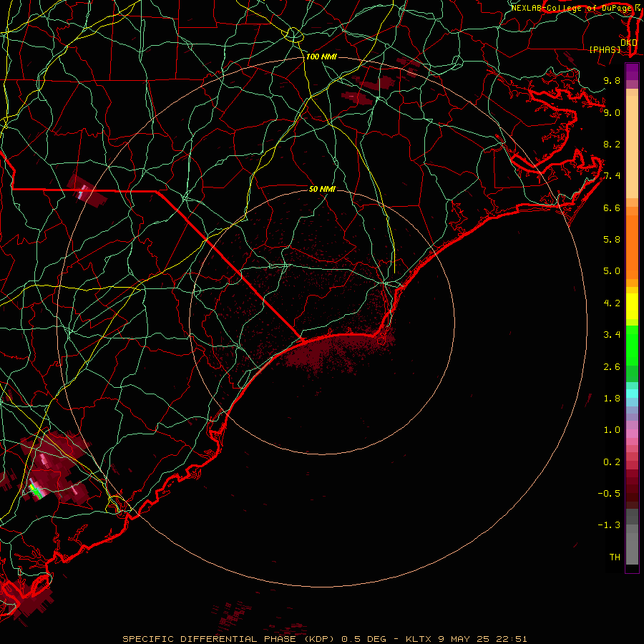
Task: Click the KLTX radar site identifier in the caption
Action: [419, 639]
